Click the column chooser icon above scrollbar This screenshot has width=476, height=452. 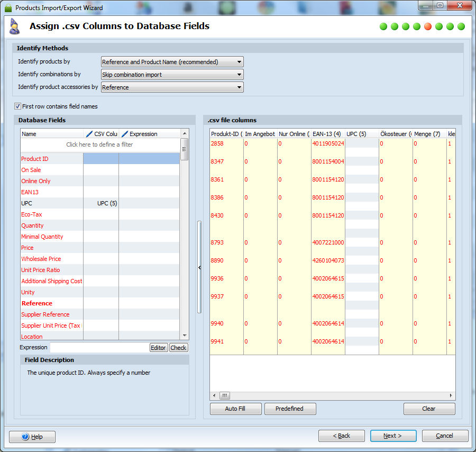click(x=184, y=133)
